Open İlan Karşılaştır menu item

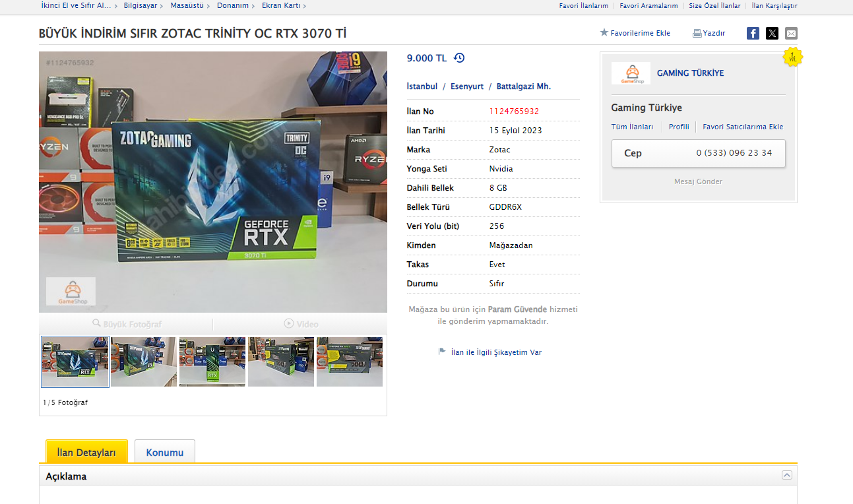(774, 6)
